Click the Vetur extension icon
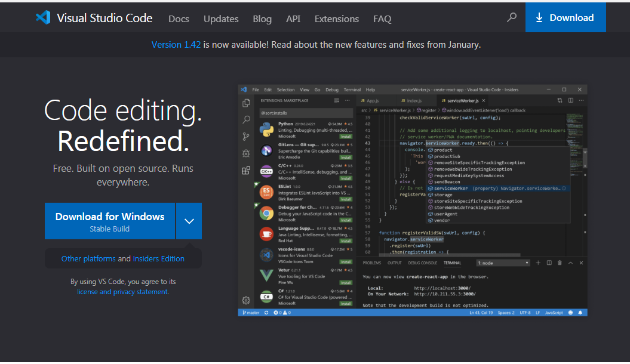Screen dimensions: 630x364 [x=266, y=276]
